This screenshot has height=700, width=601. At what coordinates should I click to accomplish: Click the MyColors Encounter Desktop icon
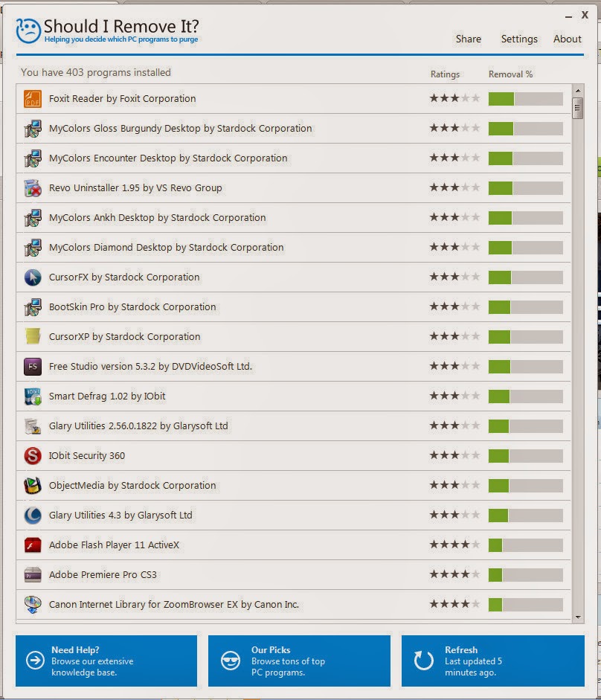point(33,158)
